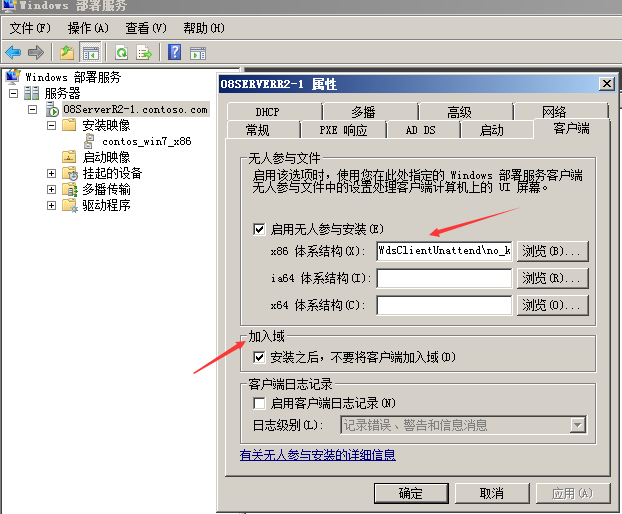
Task: Click the 驱动程序 folder icon
Action: click(x=70, y=205)
